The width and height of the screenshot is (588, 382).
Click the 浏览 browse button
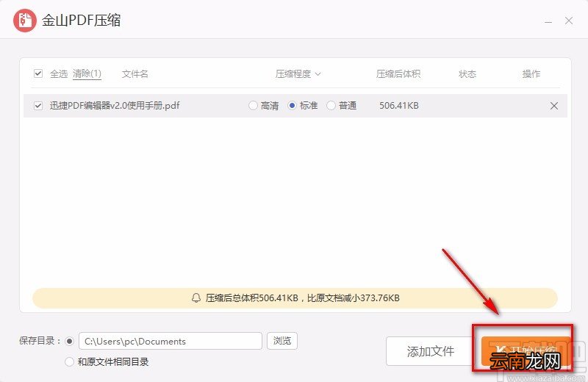coord(282,341)
